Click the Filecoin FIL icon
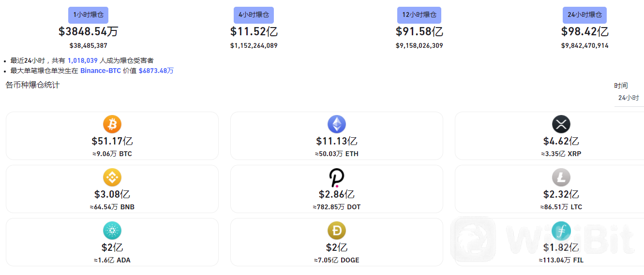 point(561,231)
